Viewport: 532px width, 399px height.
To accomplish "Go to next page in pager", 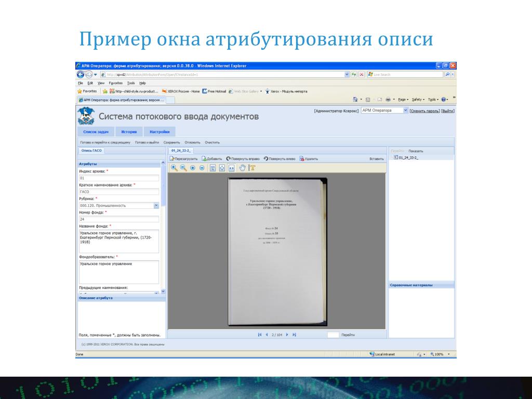I will [x=287, y=335].
